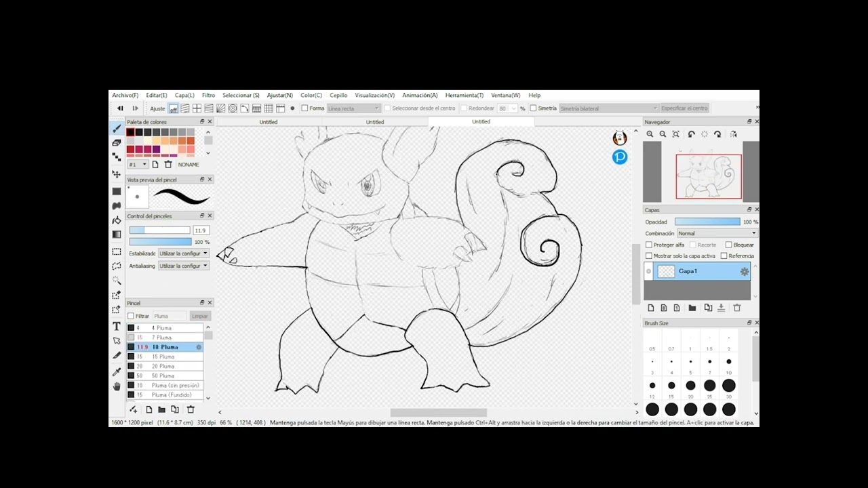Open the Simetría bilateral dropdown

point(609,108)
